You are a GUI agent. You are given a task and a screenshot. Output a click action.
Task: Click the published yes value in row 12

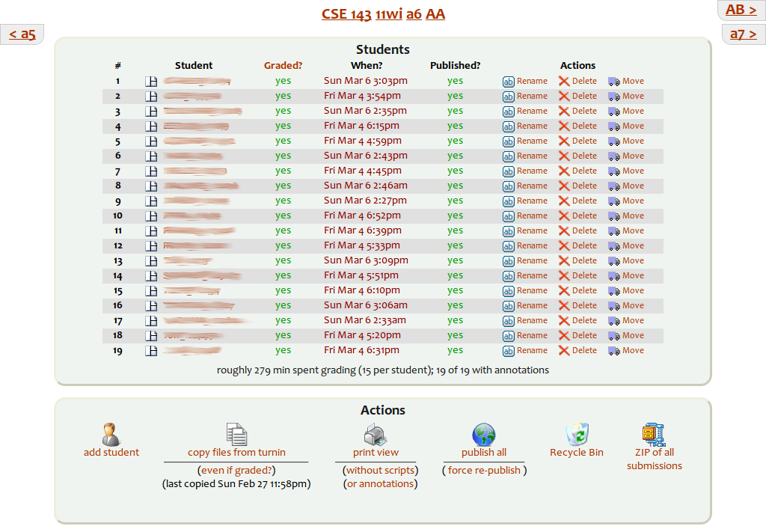click(455, 245)
